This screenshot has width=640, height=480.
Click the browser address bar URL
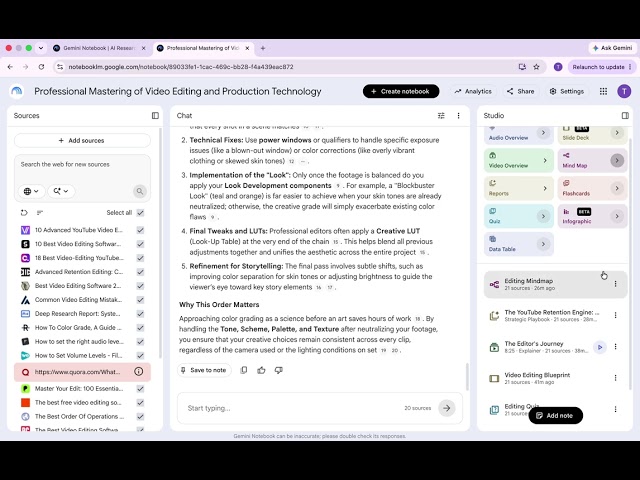181,67
